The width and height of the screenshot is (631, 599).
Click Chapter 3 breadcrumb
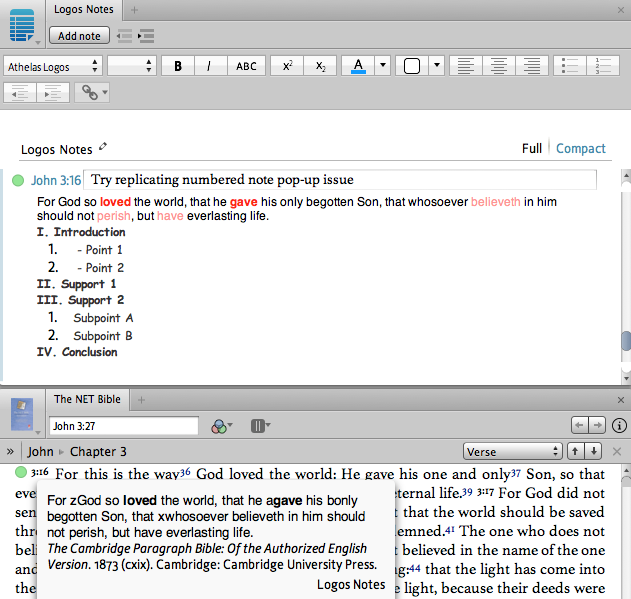tap(98, 452)
